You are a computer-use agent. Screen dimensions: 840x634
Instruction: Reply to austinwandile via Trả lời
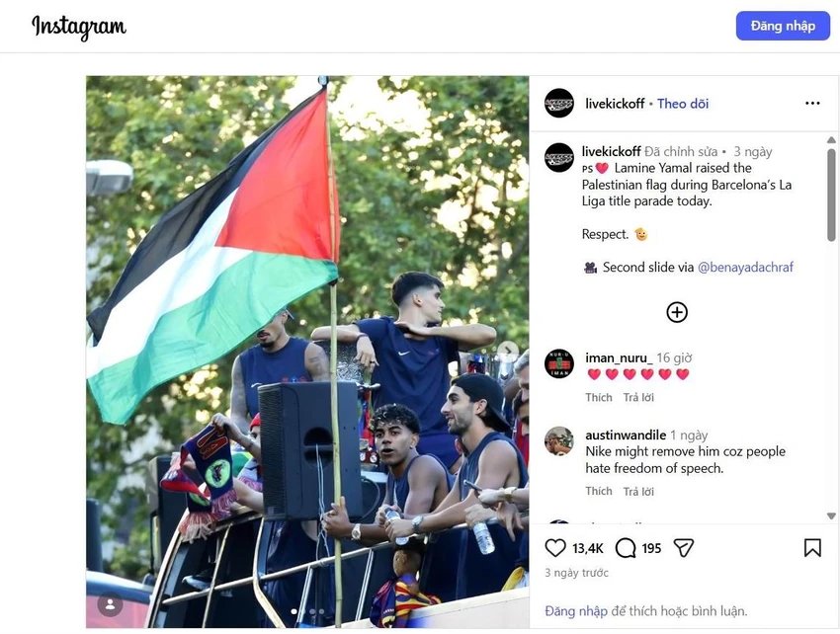pos(638,491)
